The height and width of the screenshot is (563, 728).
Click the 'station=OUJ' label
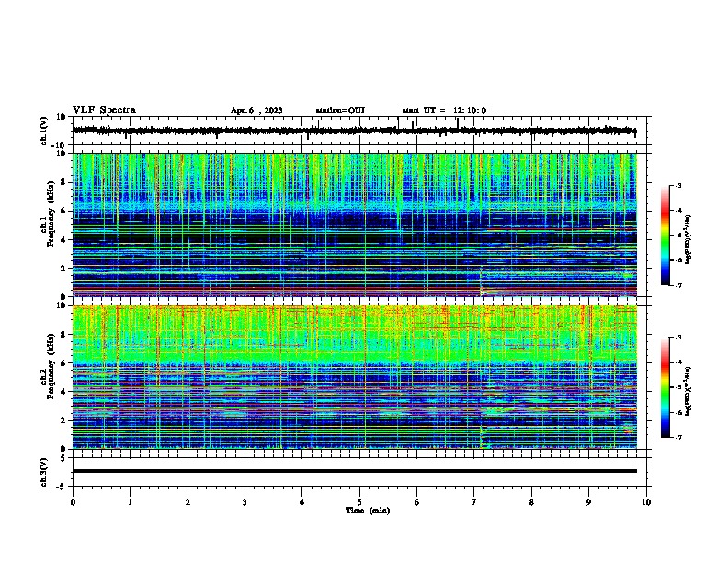[340, 110]
